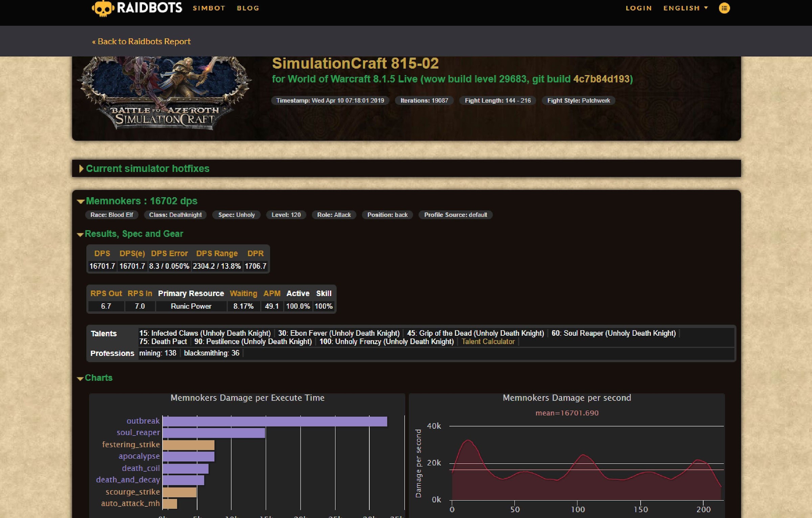This screenshot has width=812, height=518.
Task: Click the Waiting column header
Action: click(243, 293)
